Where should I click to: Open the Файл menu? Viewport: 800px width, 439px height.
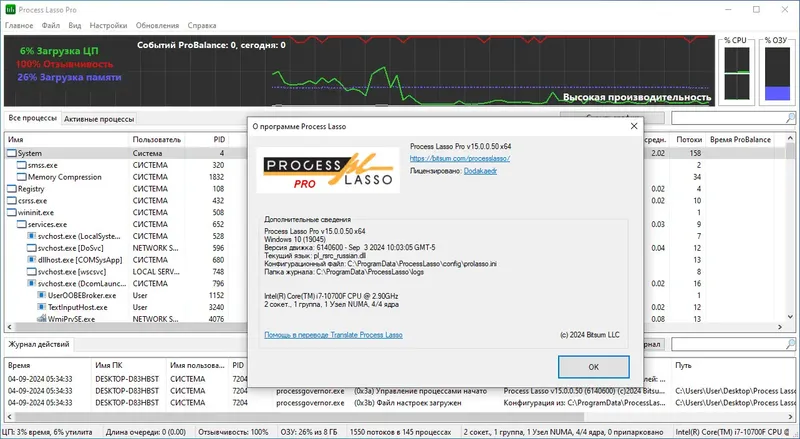[x=51, y=25]
